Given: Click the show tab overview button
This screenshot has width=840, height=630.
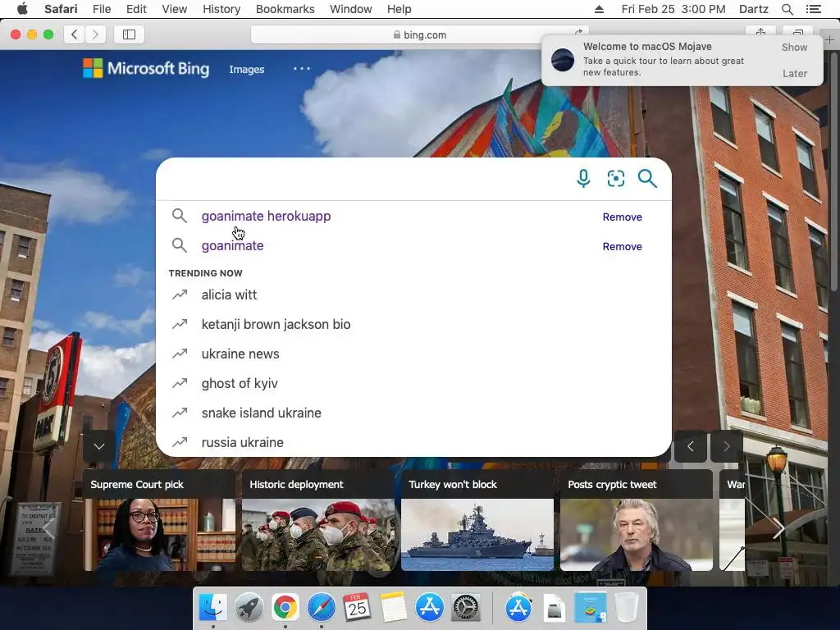Looking at the screenshot, I should pos(797,33).
